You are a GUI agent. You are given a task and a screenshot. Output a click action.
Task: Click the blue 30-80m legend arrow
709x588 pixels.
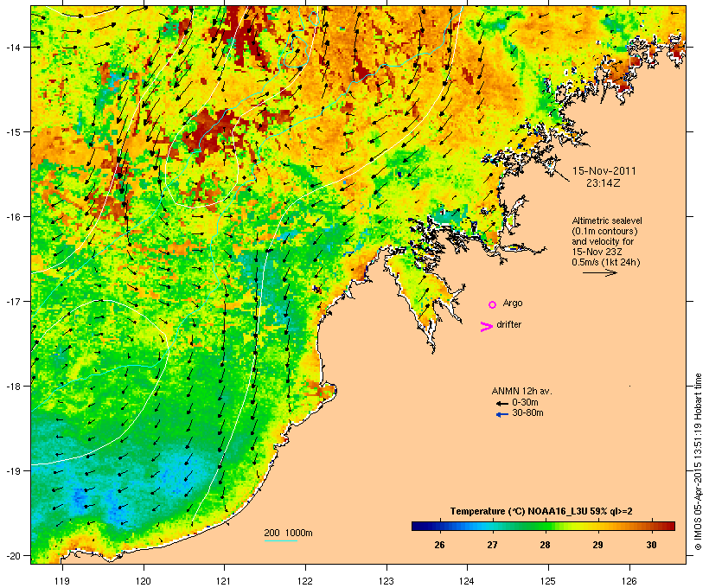point(502,414)
